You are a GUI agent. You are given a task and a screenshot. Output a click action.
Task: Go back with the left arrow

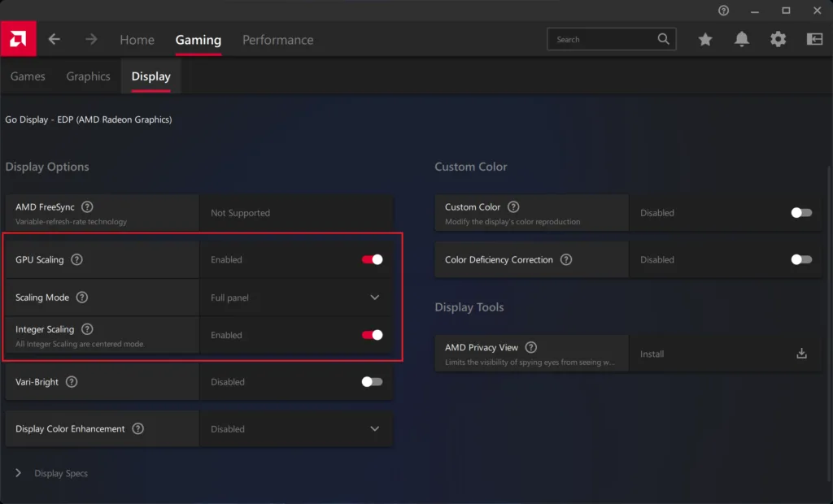[55, 39]
